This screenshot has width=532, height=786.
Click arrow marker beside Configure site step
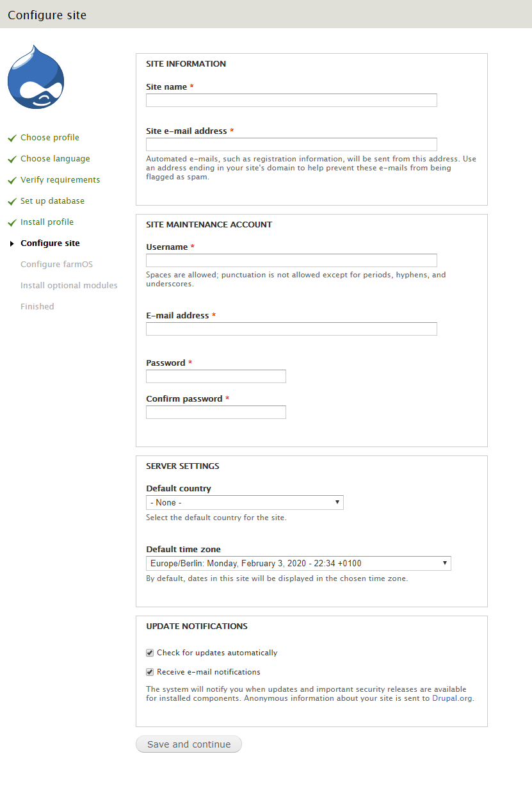tap(12, 243)
